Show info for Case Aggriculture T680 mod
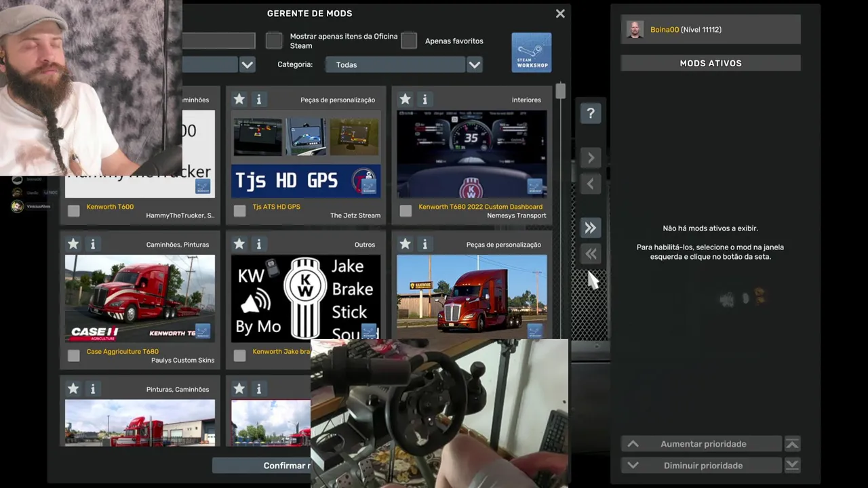Viewport: 868px width, 488px height. [93, 244]
